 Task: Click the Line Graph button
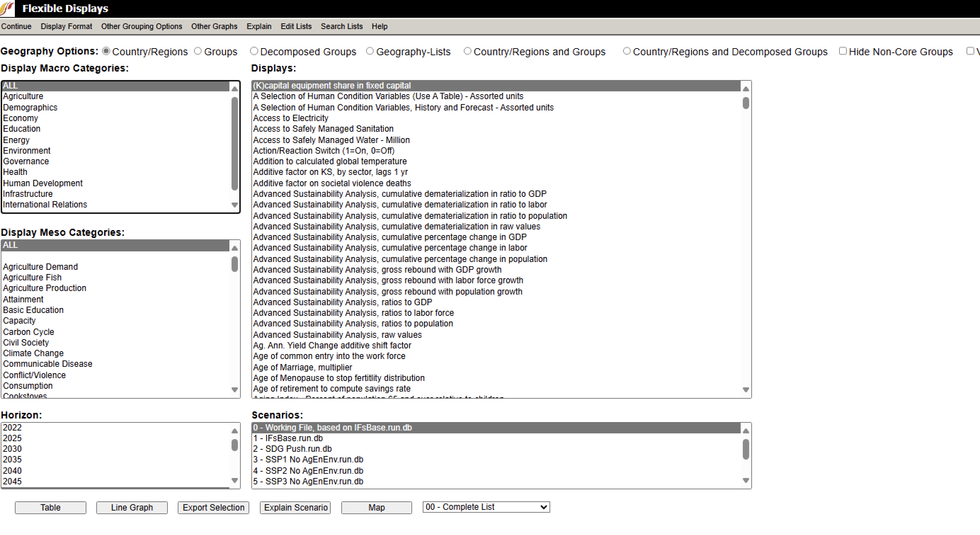pyautogui.click(x=132, y=507)
